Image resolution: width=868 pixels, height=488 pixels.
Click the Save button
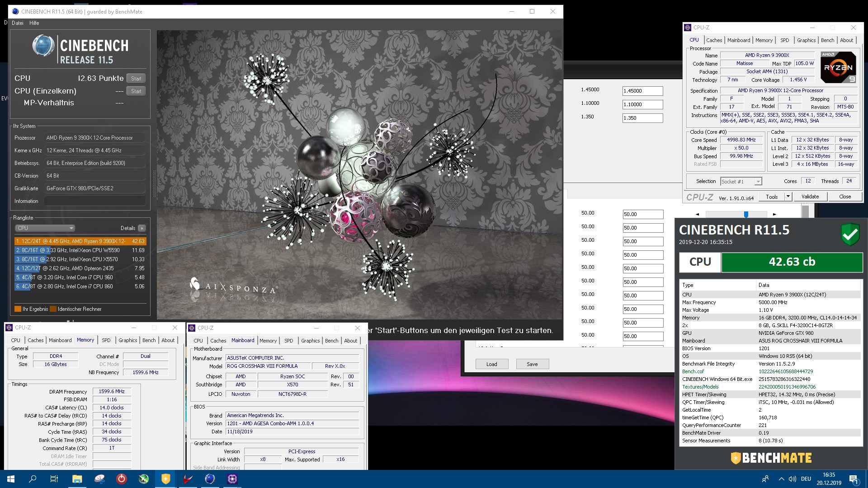[532, 364]
